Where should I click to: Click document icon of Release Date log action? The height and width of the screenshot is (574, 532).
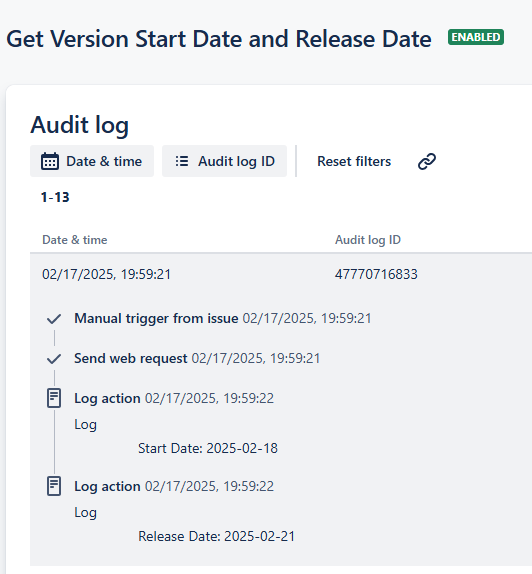pyautogui.click(x=54, y=486)
